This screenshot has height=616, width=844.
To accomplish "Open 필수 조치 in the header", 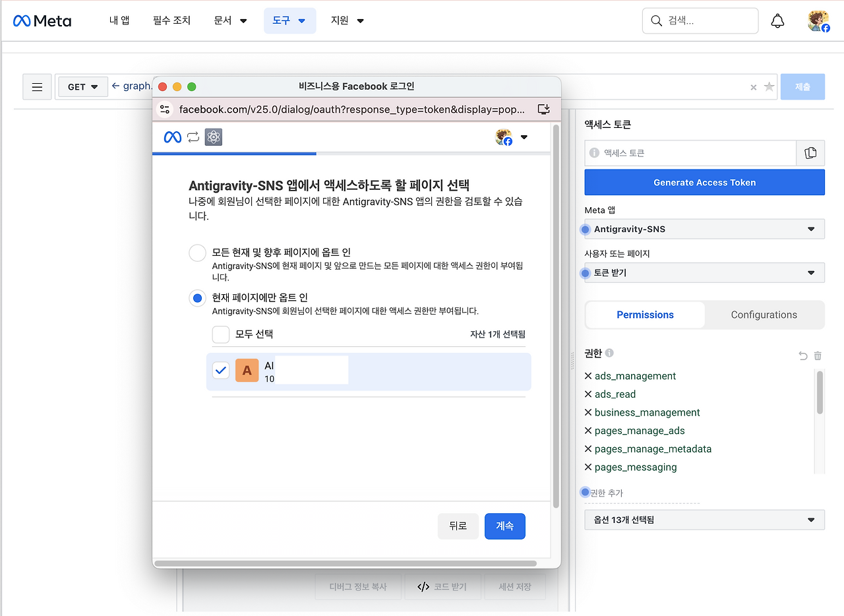I will click(171, 21).
